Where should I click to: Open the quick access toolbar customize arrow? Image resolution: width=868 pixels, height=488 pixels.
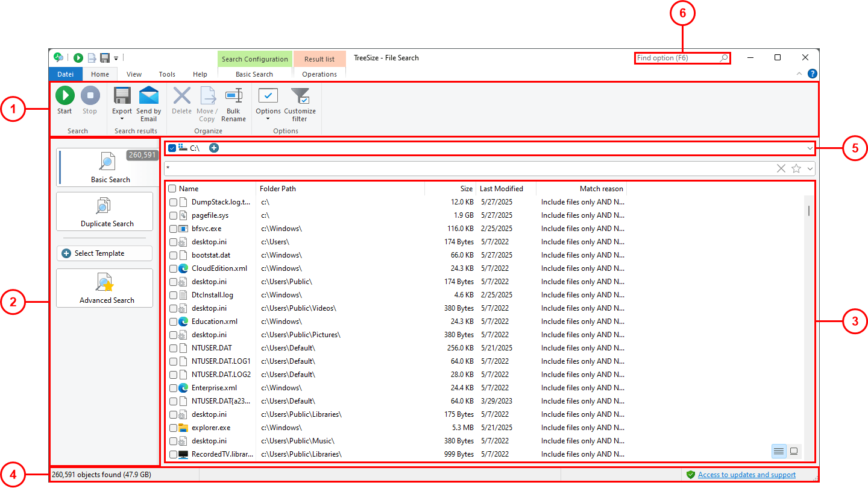[116, 58]
